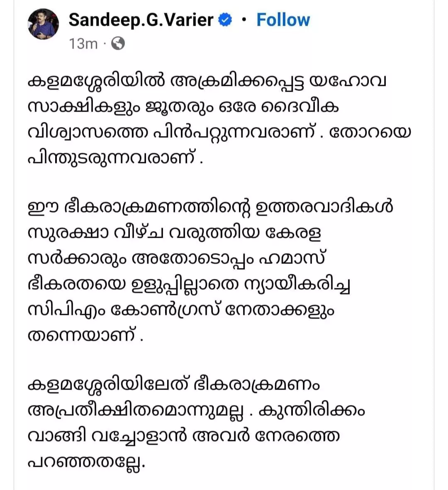The height and width of the screenshot is (490, 448).
Task: Click the word Follow in blue
Action: [283, 19]
